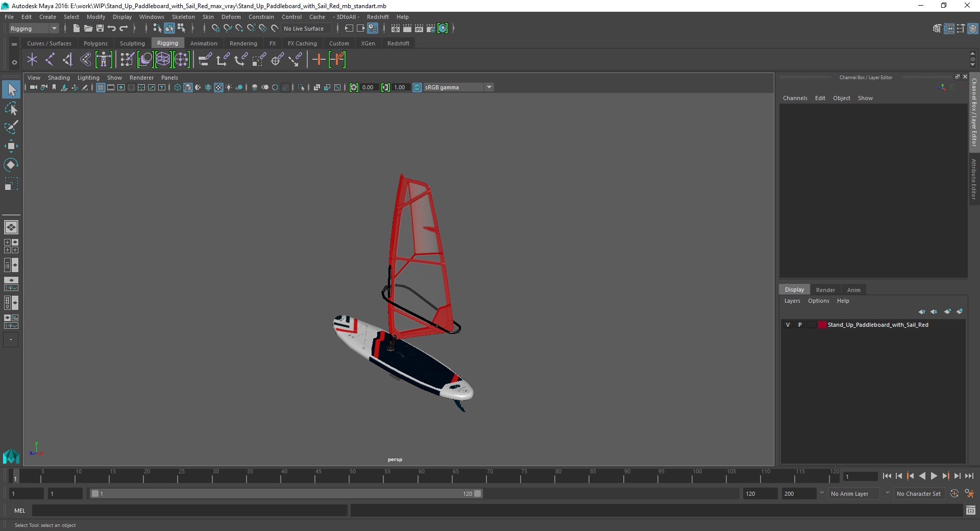Click the Create Lattice shelf icon
The image size is (980, 531).
point(163,60)
